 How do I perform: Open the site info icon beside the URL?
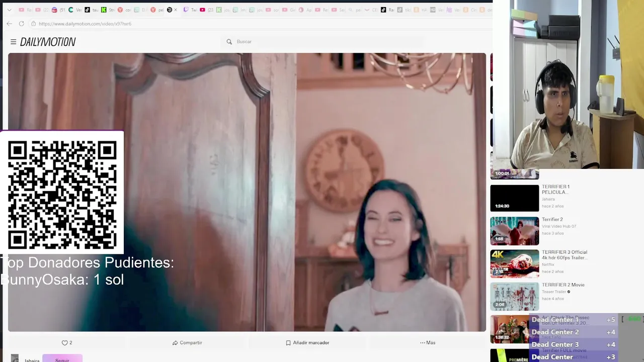pyautogui.click(x=33, y=24)
